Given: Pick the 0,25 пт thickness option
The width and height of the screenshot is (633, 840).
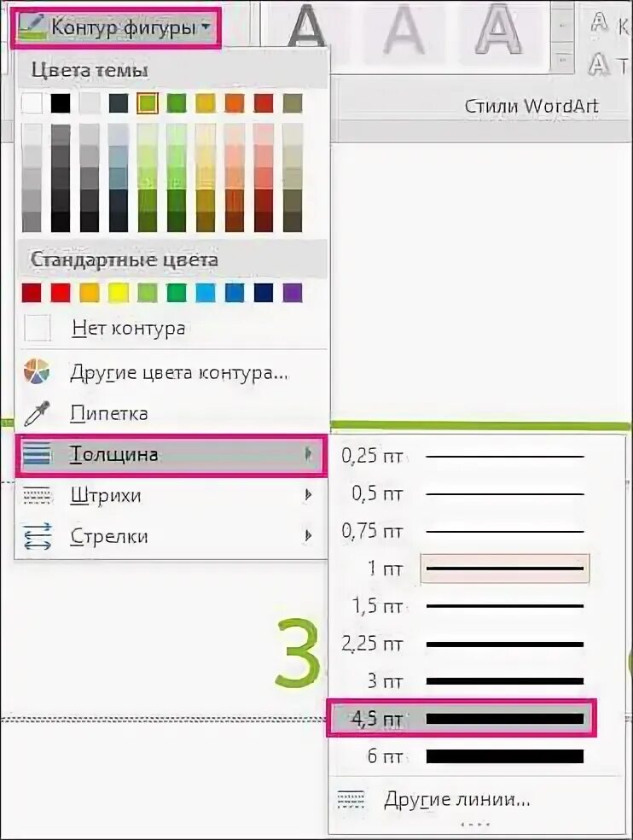Looking at the screenshot, I should pos(462,456).
